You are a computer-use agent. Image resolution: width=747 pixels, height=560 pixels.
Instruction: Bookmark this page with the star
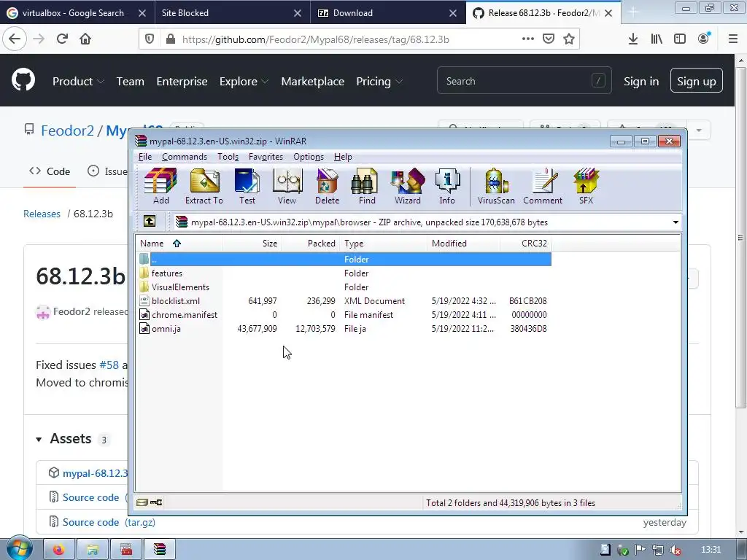tap(569, 39)
